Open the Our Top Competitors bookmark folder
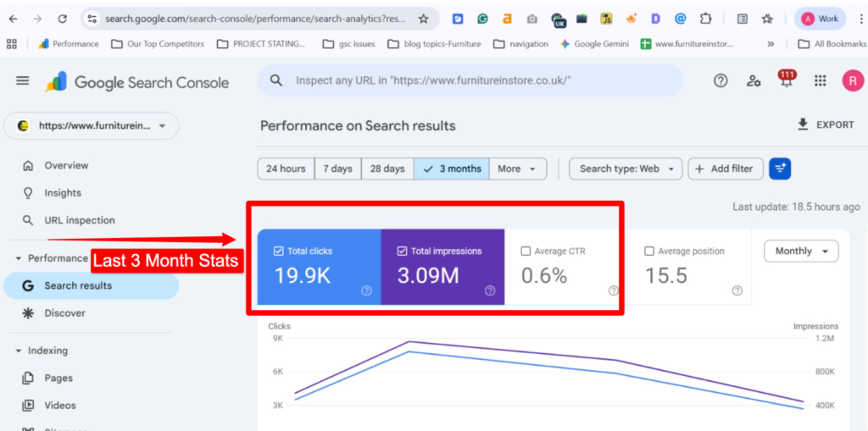Viewport: 868px width, 431px height. coord(158,44)
